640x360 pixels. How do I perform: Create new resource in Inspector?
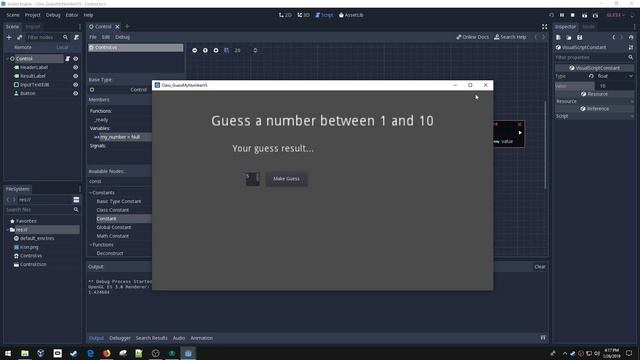pyautogui.click(x=558, y=38)
